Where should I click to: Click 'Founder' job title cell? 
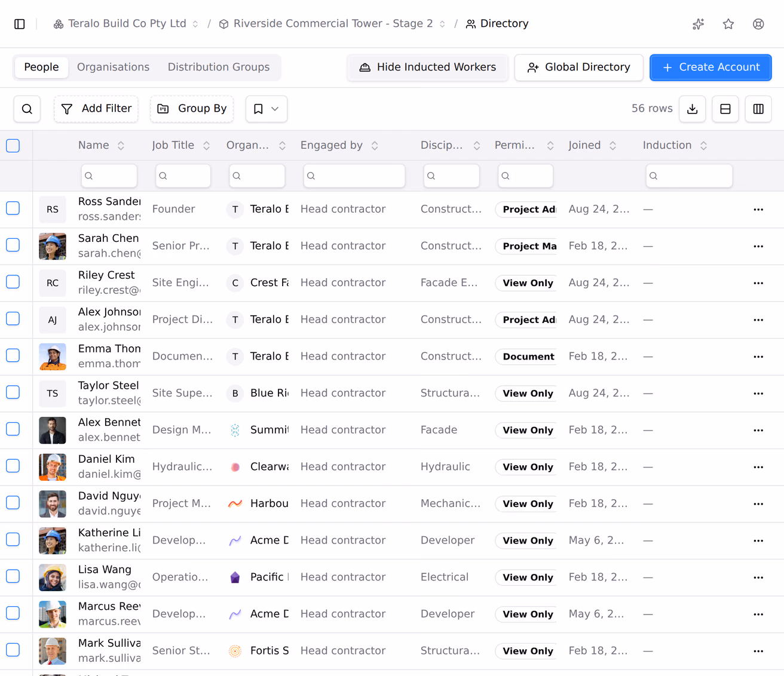[174, 210]
